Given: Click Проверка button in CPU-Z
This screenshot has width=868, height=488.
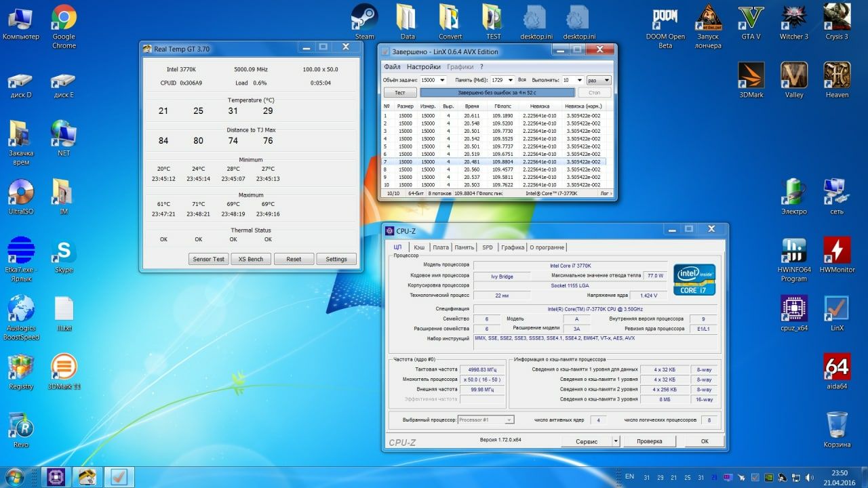Looking at the screenshot, I should click(x=650, y=441).
